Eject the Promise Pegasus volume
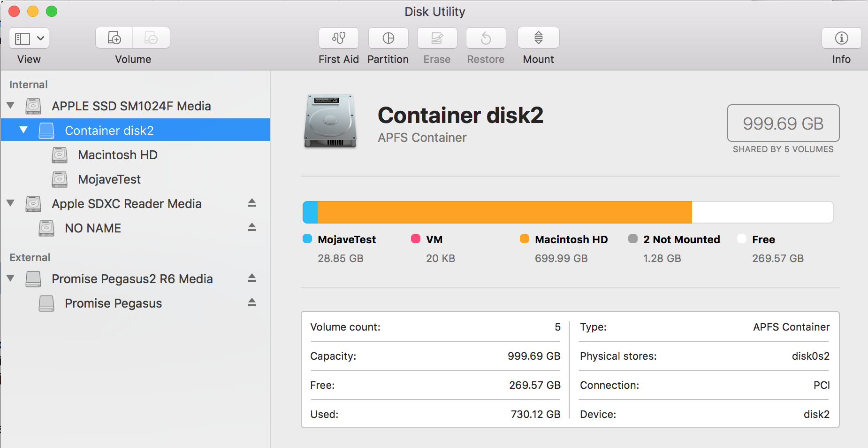 [x=252, y=302]
